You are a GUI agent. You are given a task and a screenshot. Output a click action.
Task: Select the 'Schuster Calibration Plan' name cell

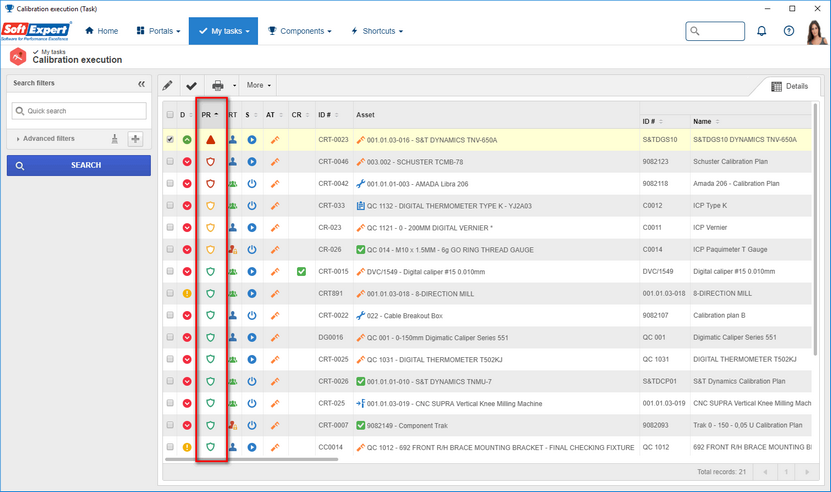coord(730,161)
